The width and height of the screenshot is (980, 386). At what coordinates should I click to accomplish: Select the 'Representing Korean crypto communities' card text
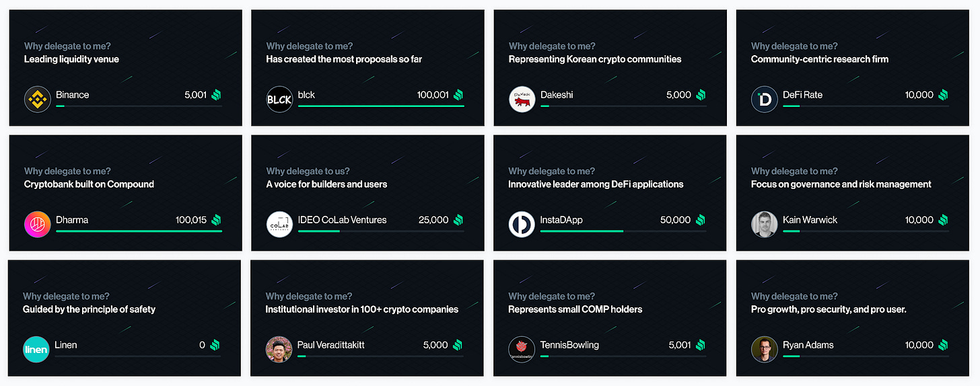(594, 59)
